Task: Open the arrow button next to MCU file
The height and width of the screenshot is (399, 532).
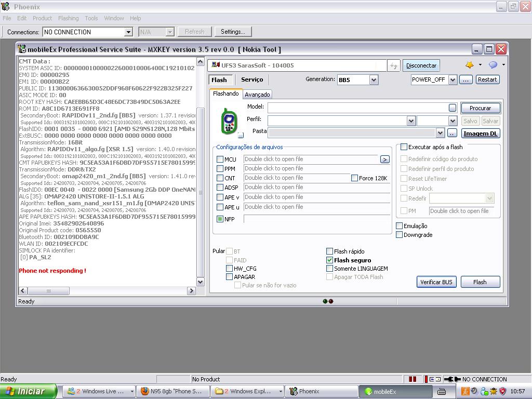Action: (x=385, y=159)
